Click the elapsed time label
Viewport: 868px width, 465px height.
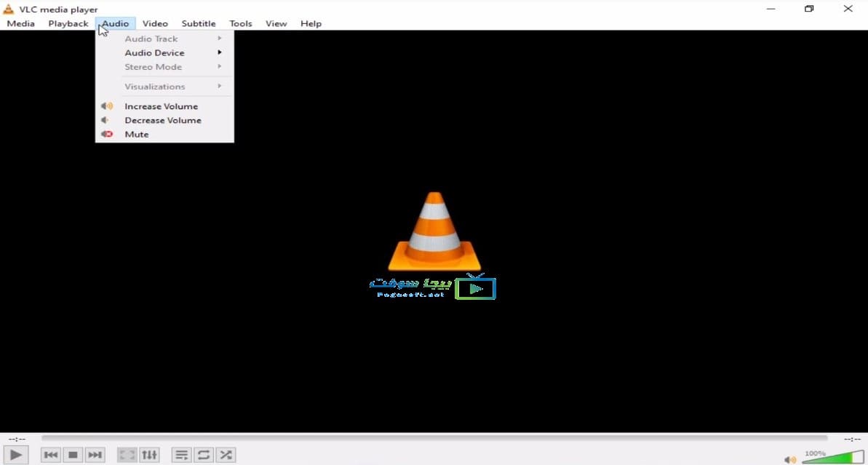17,439
